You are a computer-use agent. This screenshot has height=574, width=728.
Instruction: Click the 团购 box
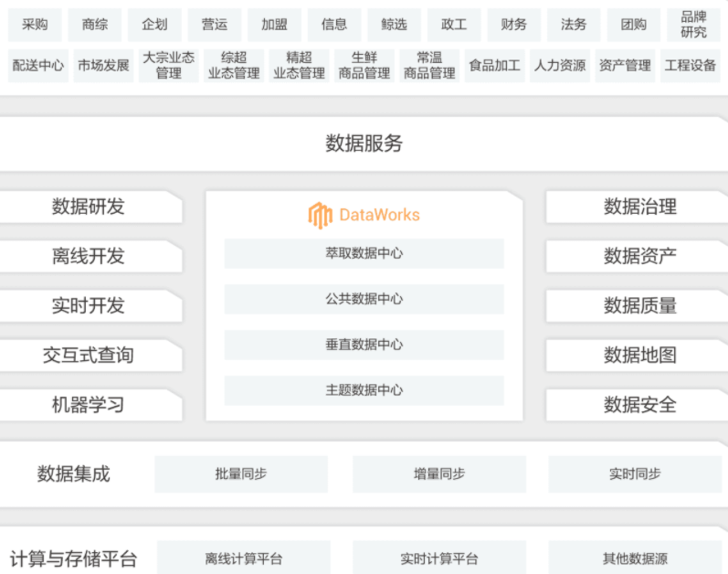tap(634, 25)
